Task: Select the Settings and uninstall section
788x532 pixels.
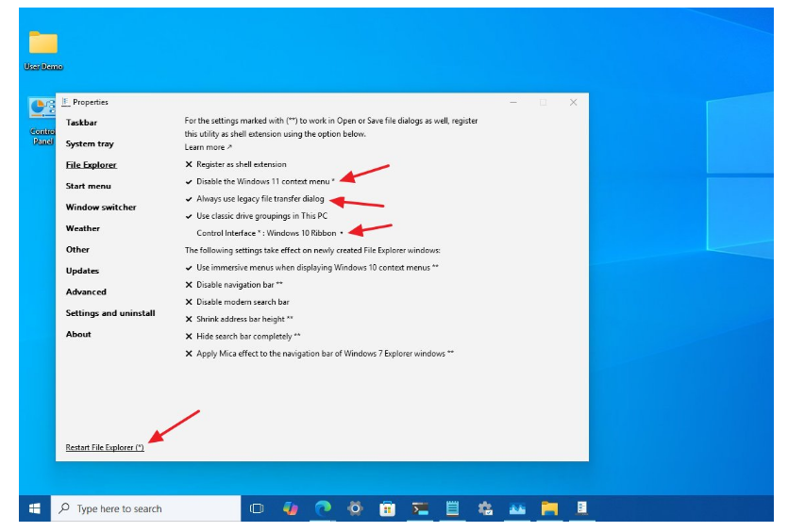Action: (110, 313)
